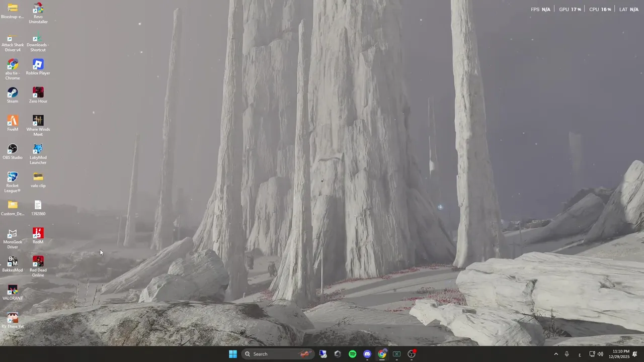This screenshot has height=362, width=644.
Task: Select the BakkesMod desktop icon
Action: (13, 264)
